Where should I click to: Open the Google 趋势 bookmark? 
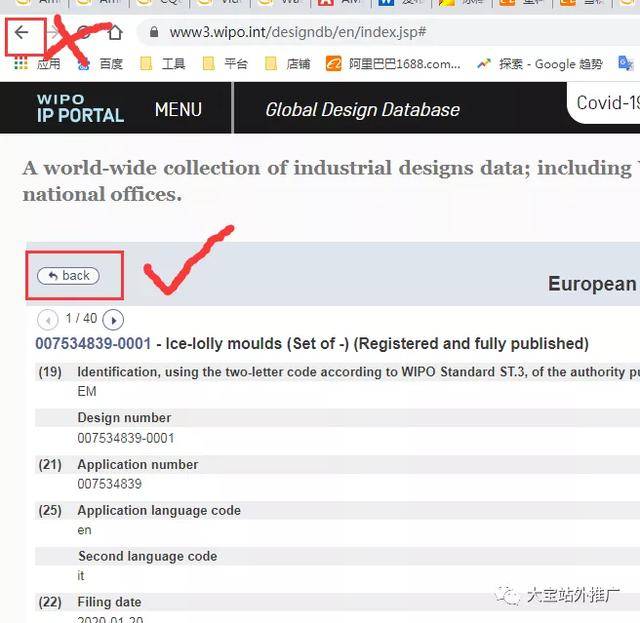tap(540, 64)
